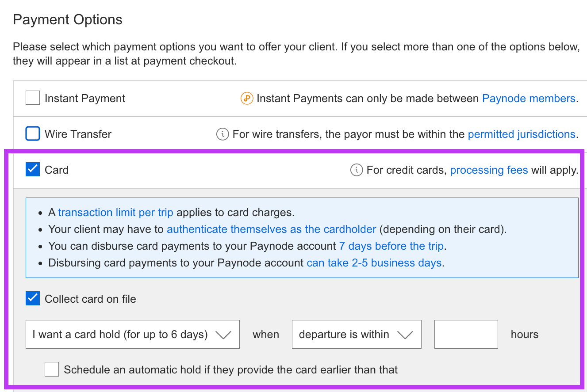Click authenticate themselves as the cardholder link
The height and width of the screenshot is (392, 587).
pos(271,229)
